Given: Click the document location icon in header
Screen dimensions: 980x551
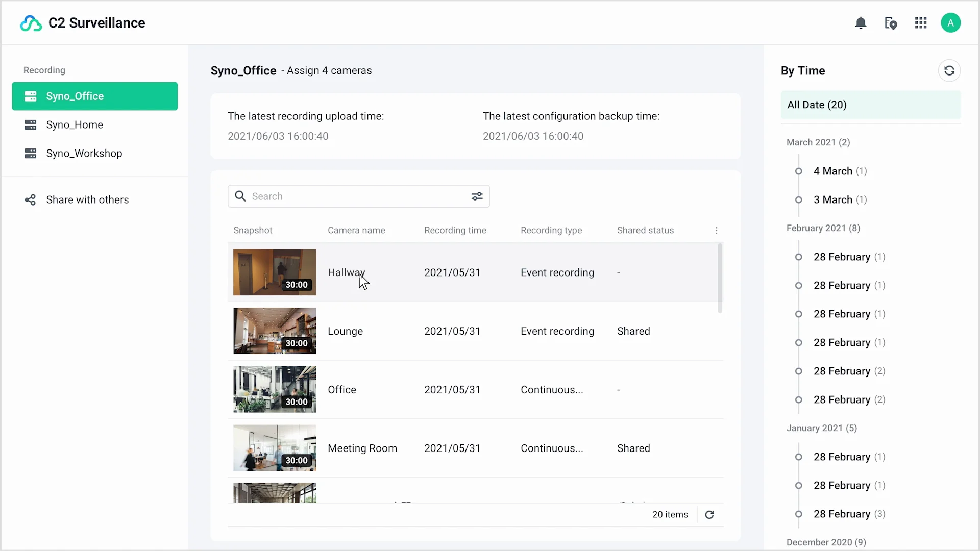Looking at the screenshot, I should [x=891, y=23].
